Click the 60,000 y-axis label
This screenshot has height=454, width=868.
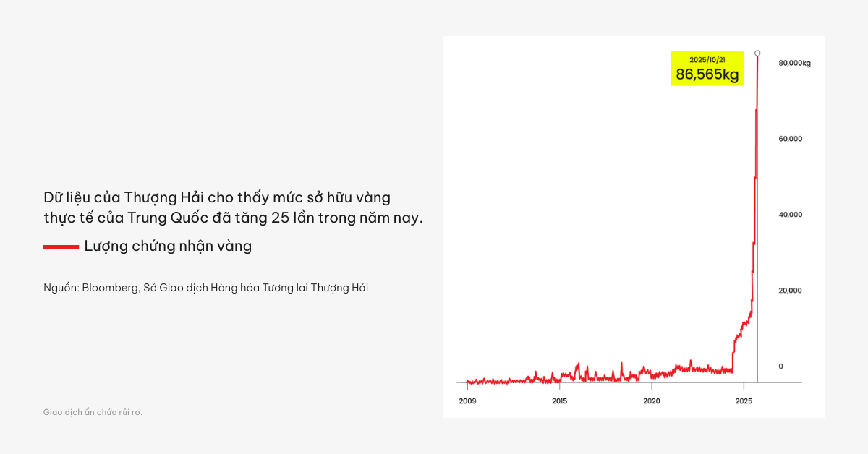(x=790, y=139)
